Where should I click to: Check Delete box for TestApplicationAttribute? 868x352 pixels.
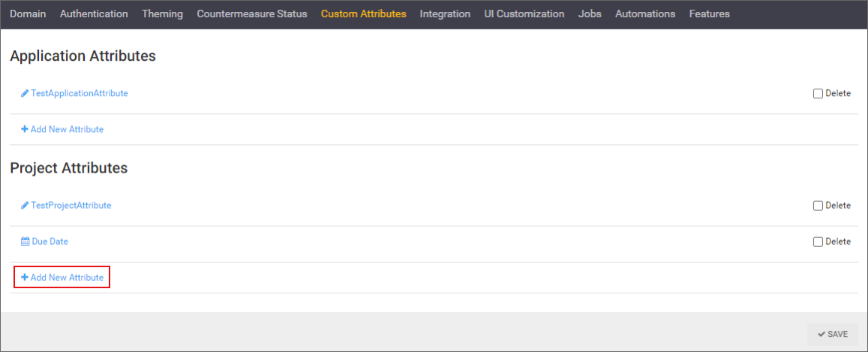point(818,94)
